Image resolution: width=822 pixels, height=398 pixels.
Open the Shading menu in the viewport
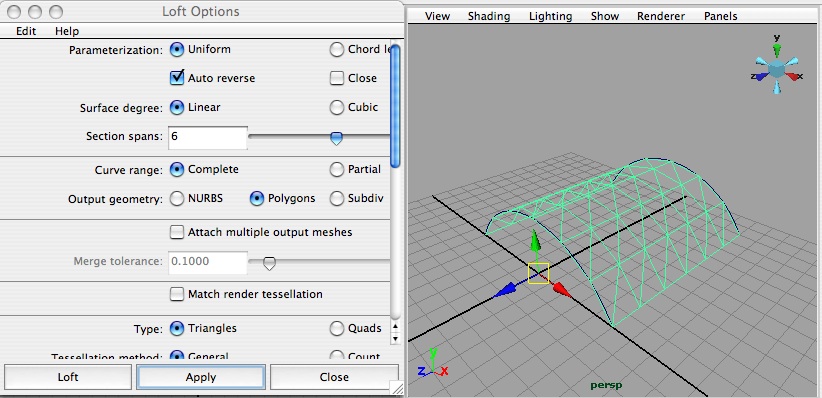tap(489, 16)
